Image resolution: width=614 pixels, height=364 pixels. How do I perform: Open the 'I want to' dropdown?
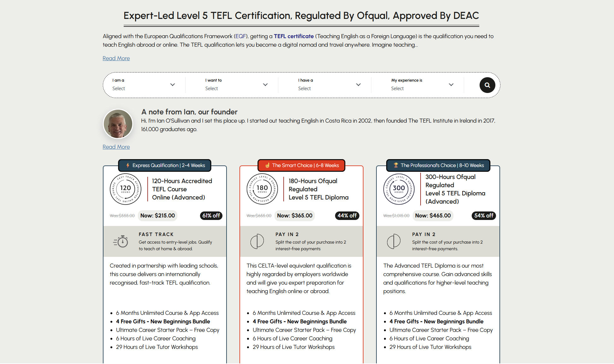point(236,85)
